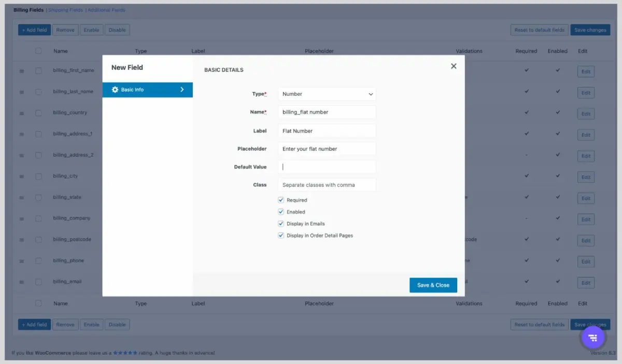Click the Name input field

(x=327, y=112)
